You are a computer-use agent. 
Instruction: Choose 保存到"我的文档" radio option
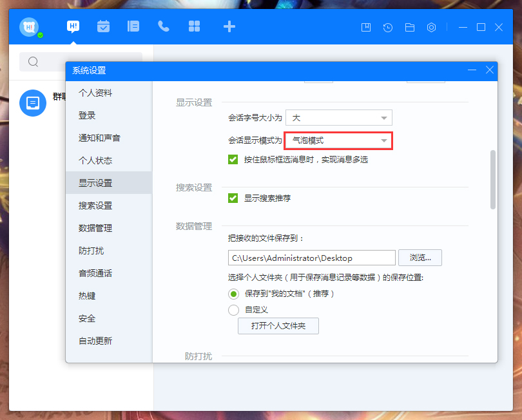tap(233, 294)
